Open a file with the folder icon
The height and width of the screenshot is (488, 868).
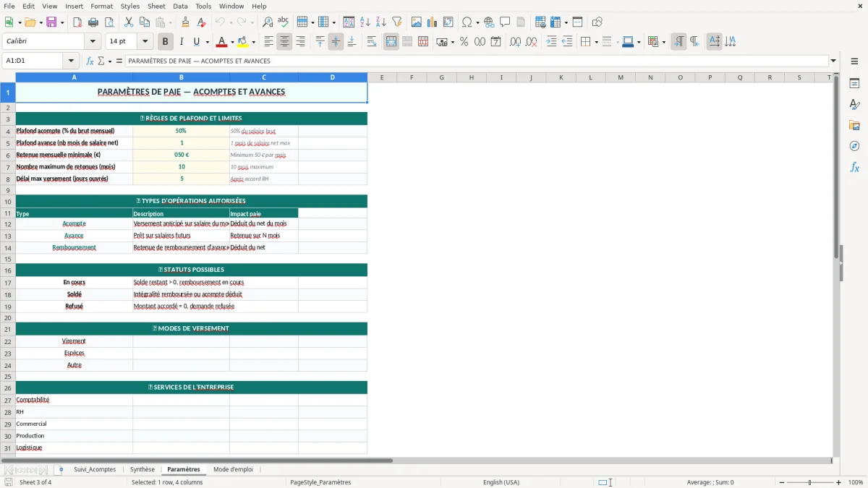pyautogui.click(x=30, y=22)
